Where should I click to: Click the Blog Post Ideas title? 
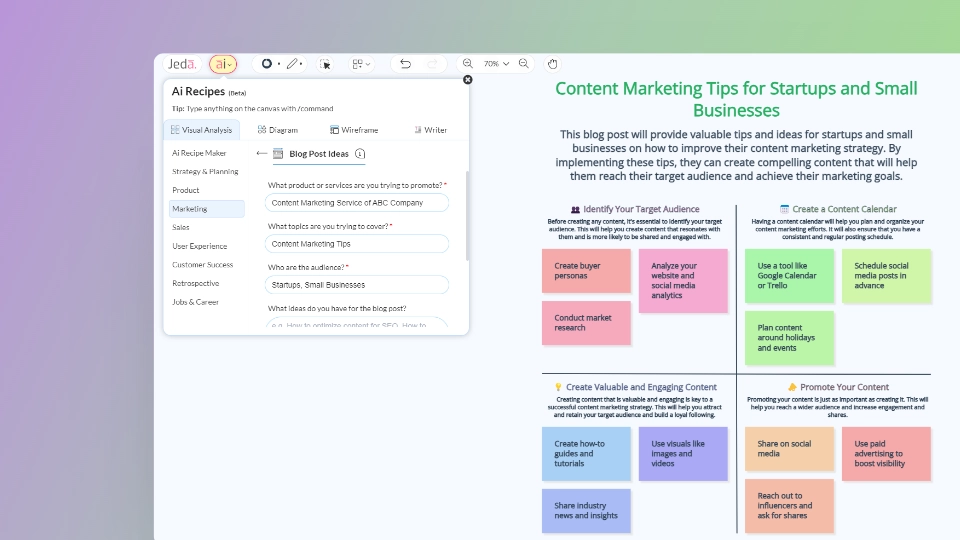pyautogui.click(x=318, y=154)
